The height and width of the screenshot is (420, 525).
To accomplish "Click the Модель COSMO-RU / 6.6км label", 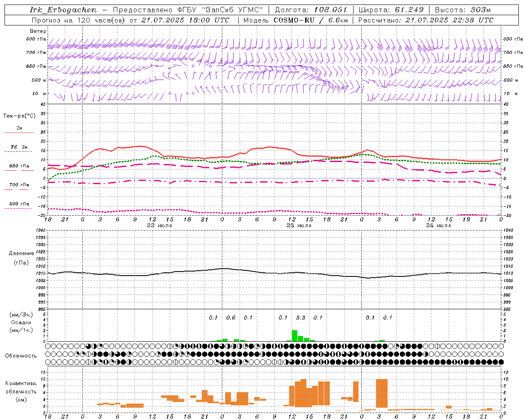I will coord(295,20).
